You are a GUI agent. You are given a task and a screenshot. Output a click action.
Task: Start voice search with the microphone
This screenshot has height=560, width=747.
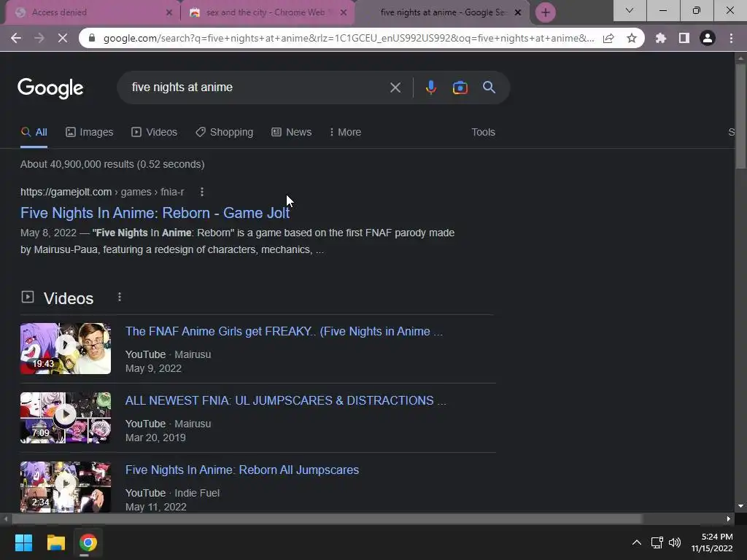[x=430, y=87]
